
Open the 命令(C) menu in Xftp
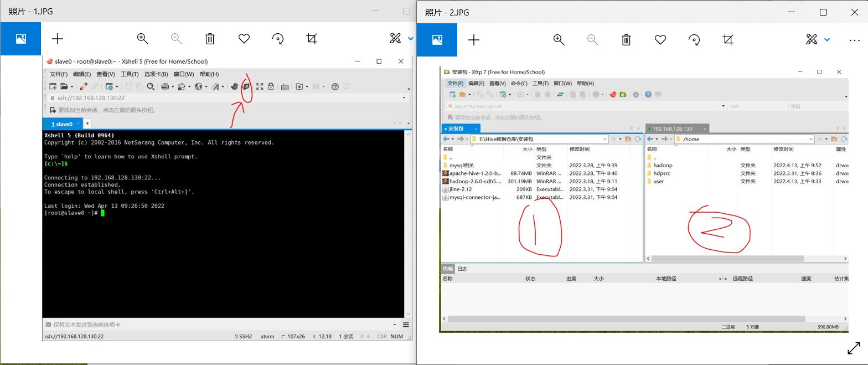pyautogui.click(x=519, y=84)
